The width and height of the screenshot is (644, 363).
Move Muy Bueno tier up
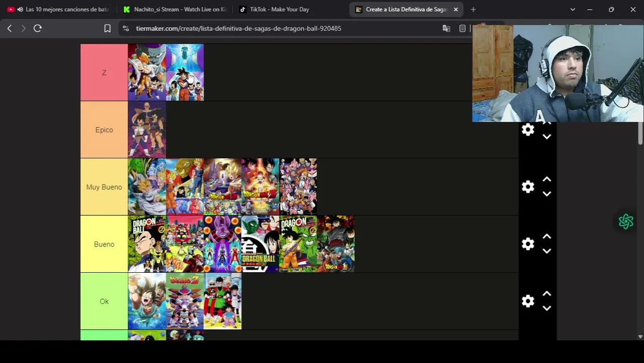[547, 179]
